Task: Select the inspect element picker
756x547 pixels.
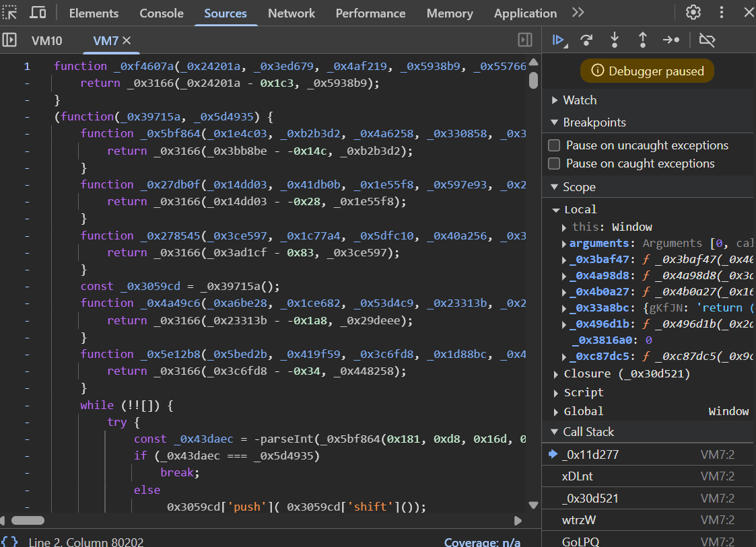Action: (x=11, y=12)
